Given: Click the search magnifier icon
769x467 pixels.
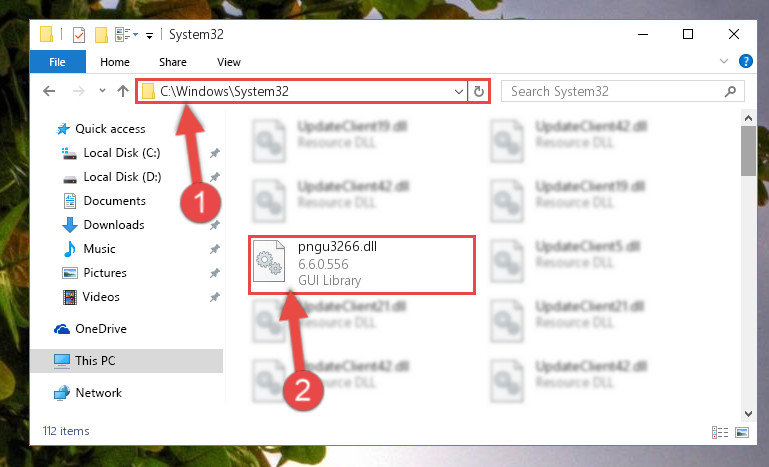Looking at the screenshot, I should 730,91.
